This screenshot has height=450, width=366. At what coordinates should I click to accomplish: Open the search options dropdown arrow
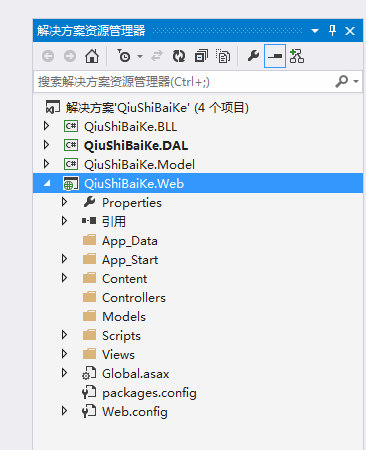356,81
